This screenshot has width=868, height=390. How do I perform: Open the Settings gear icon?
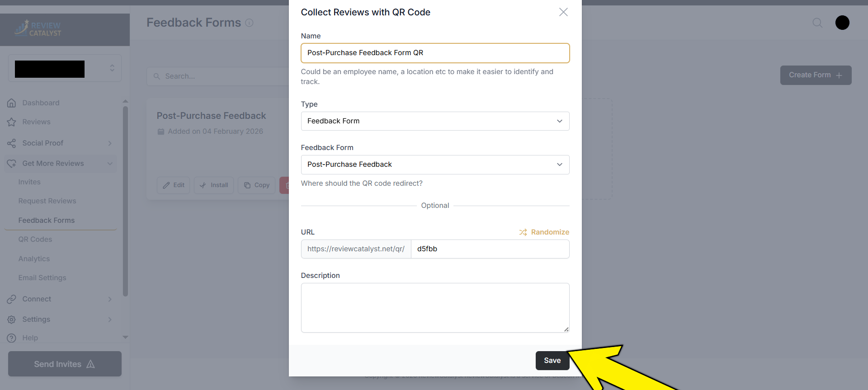[12, 320]
